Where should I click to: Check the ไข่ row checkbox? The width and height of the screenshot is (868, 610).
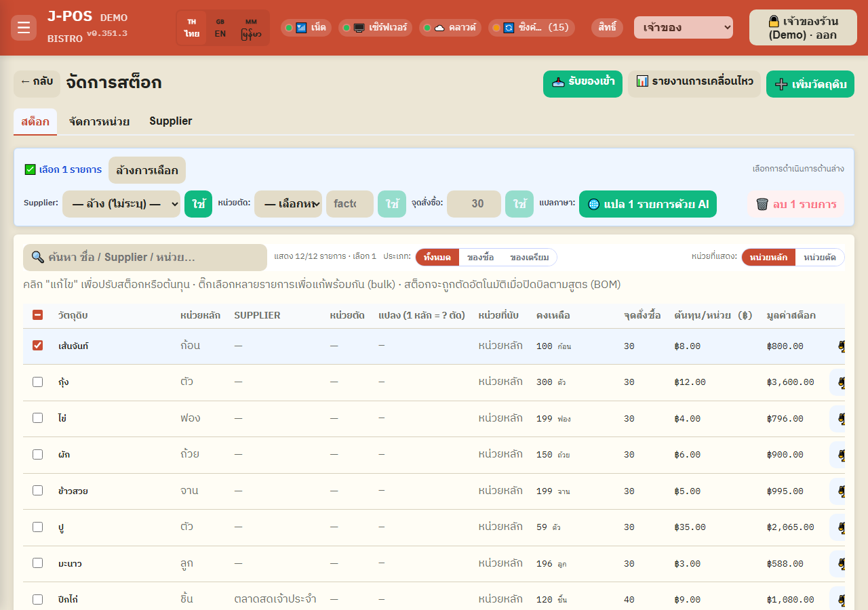pos(38,418)
